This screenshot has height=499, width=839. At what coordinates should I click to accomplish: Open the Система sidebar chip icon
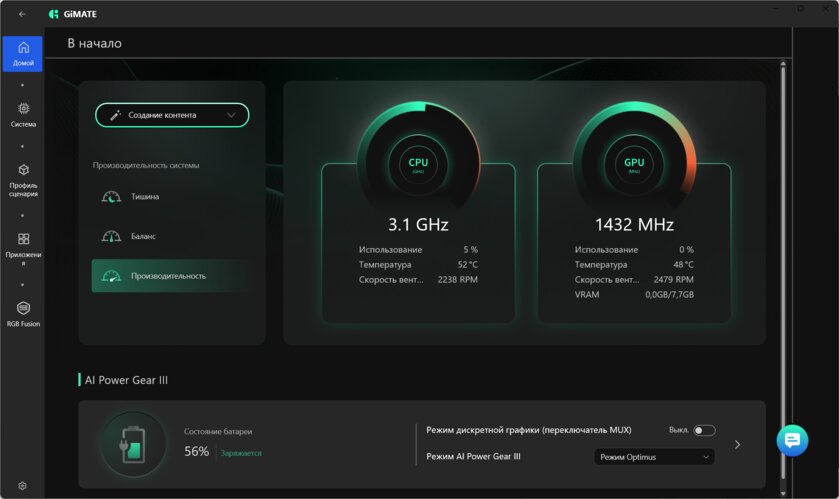click(24, 109)
